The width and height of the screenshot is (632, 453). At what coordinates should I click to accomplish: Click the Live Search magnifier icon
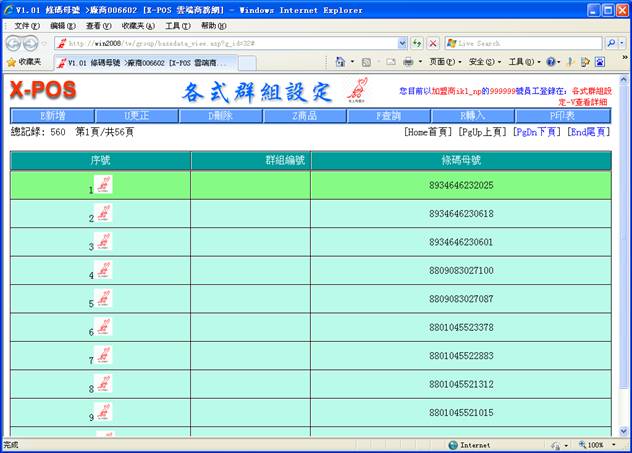(612, 43)
